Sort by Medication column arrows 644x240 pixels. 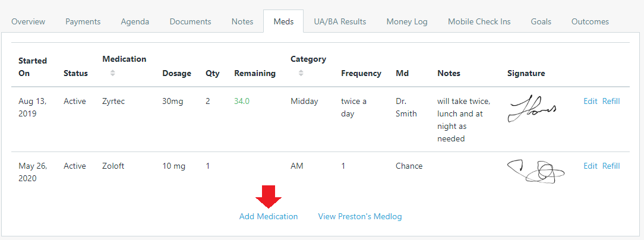point(112,73)
